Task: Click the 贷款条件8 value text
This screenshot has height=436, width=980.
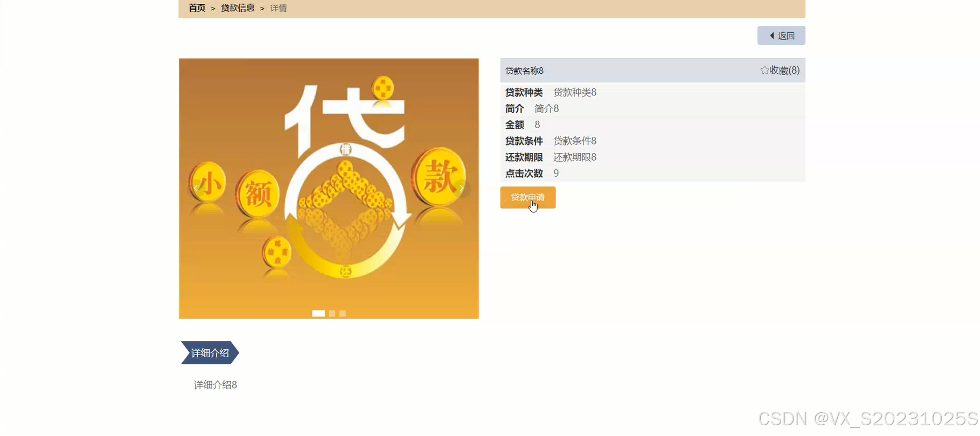Action: point(575,141)
